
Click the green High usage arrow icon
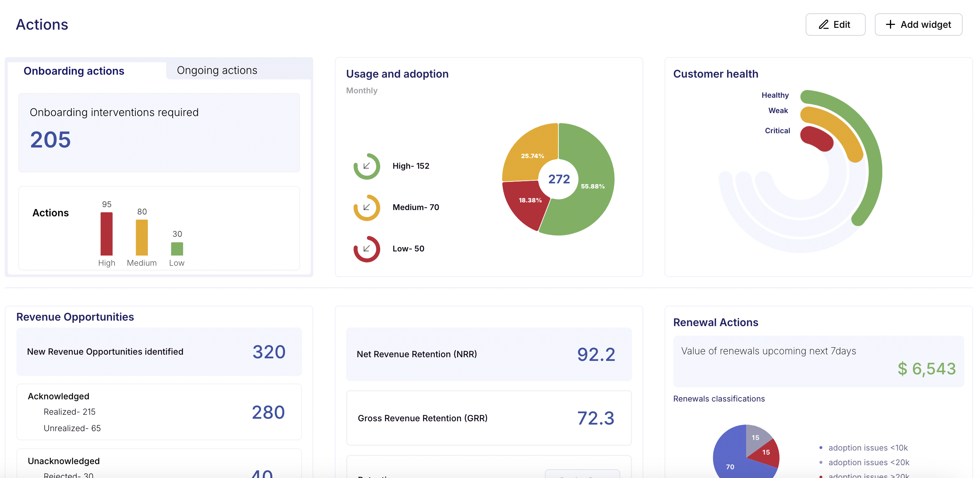point(366,166)
